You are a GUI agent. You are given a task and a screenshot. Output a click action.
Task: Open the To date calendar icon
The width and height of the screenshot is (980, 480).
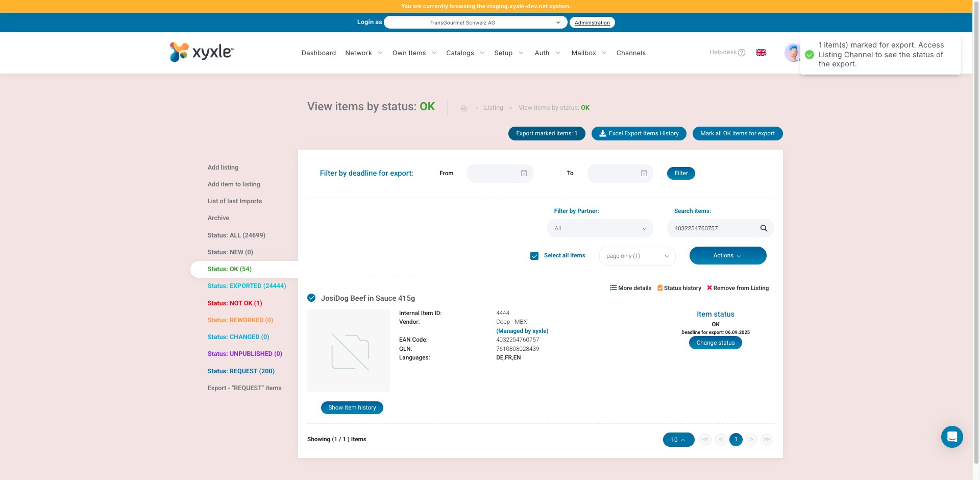[x=644, y=174]
